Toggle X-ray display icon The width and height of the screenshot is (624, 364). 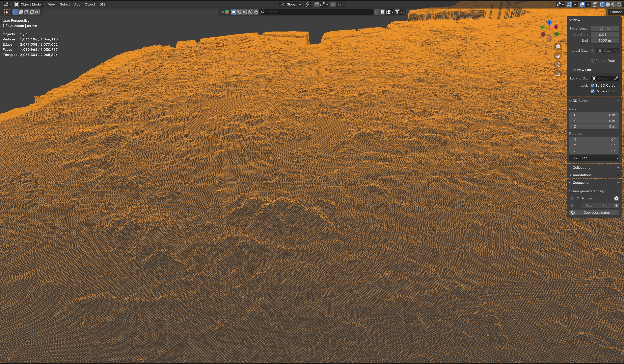click(x=595, y=4)
